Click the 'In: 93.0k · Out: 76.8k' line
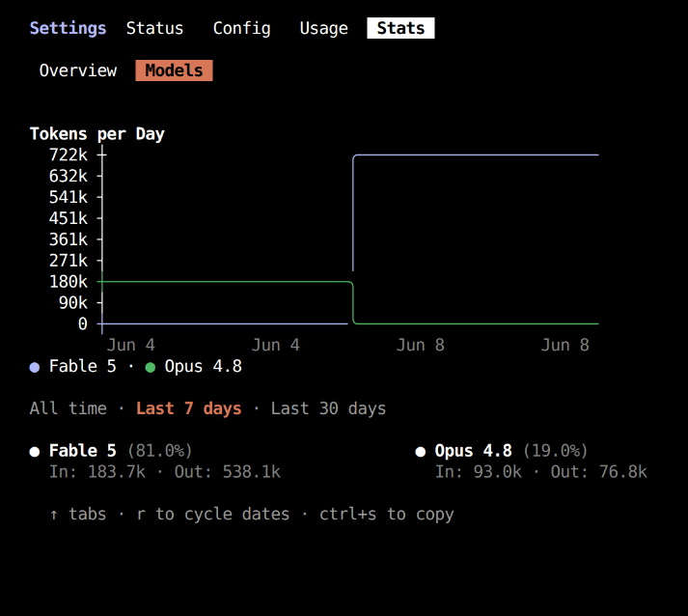Image resolution: width=688 pixels, height=616 pixels. pos(541,471)
